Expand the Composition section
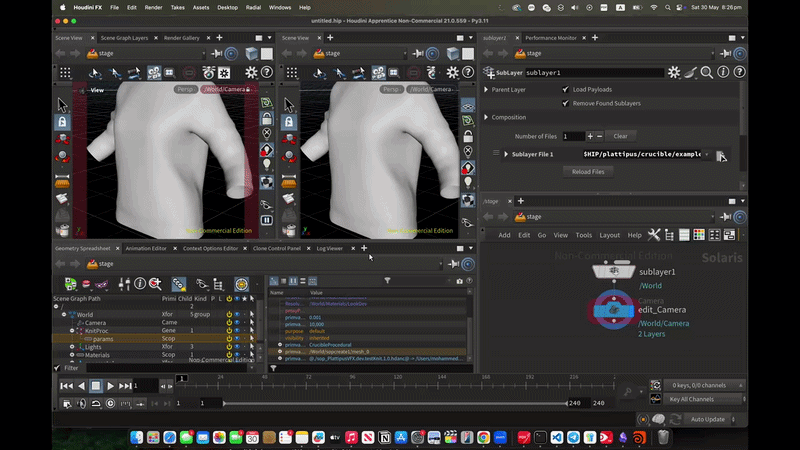Image resolution: width=800 pixels, height=450 pixels. point(486,117)
